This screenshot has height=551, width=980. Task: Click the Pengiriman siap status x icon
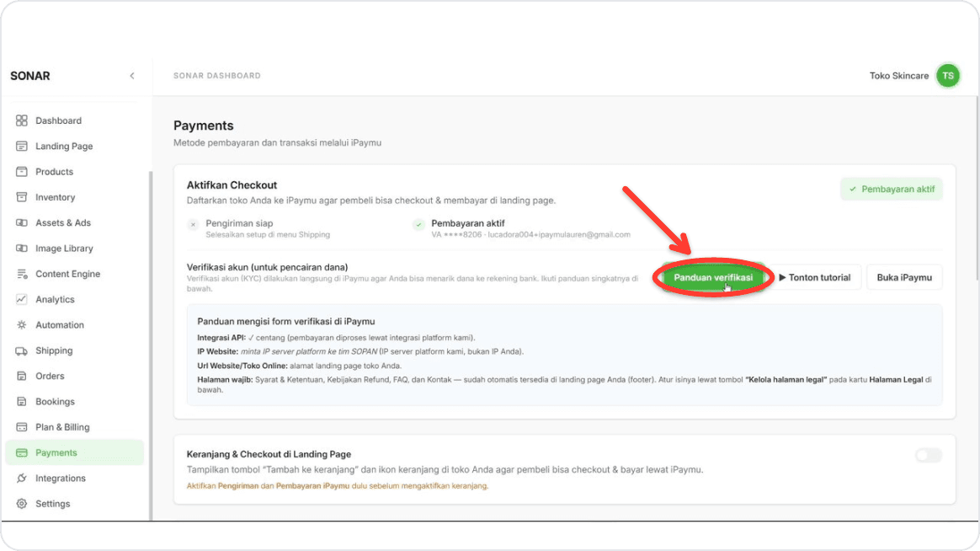pos(193,224)
